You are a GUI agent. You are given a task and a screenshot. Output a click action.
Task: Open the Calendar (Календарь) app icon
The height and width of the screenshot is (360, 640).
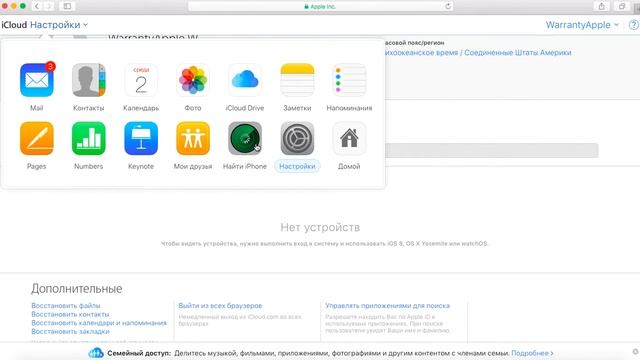pos(141,80)
